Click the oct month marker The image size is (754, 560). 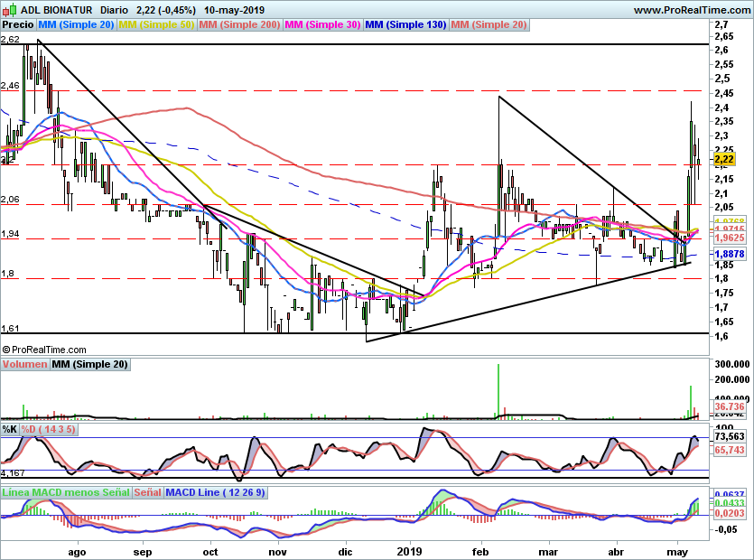click(x=210, y=552)
